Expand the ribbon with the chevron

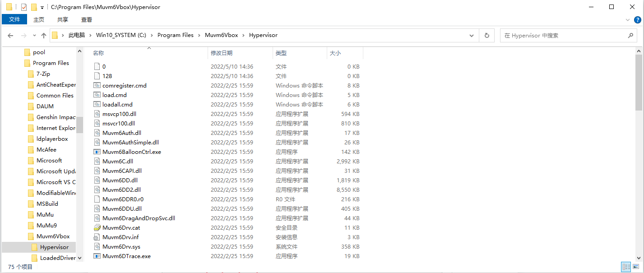[x=628, y=20]
